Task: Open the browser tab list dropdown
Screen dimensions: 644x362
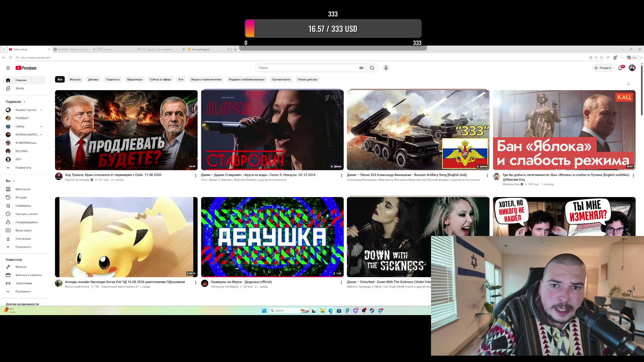Action: [x=4, y=49]
